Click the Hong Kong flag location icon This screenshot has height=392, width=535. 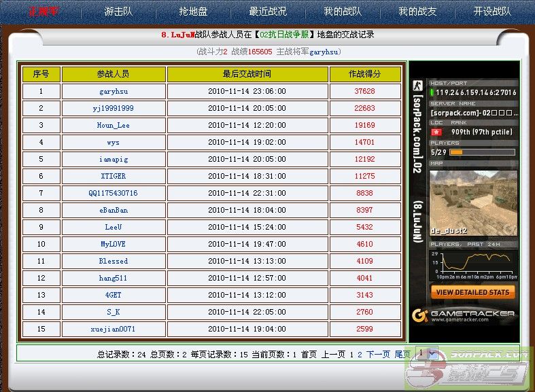click(436, 132)
